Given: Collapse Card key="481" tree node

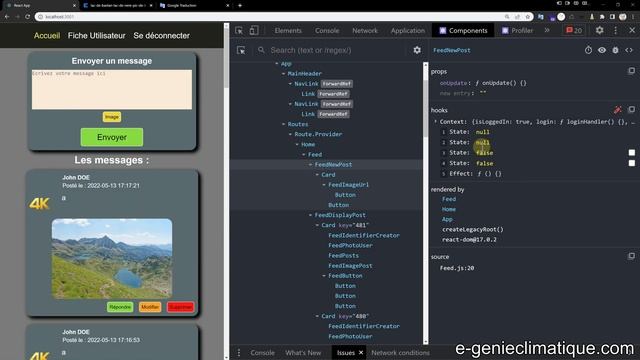Looking at the screenshot, I should 317,225.
